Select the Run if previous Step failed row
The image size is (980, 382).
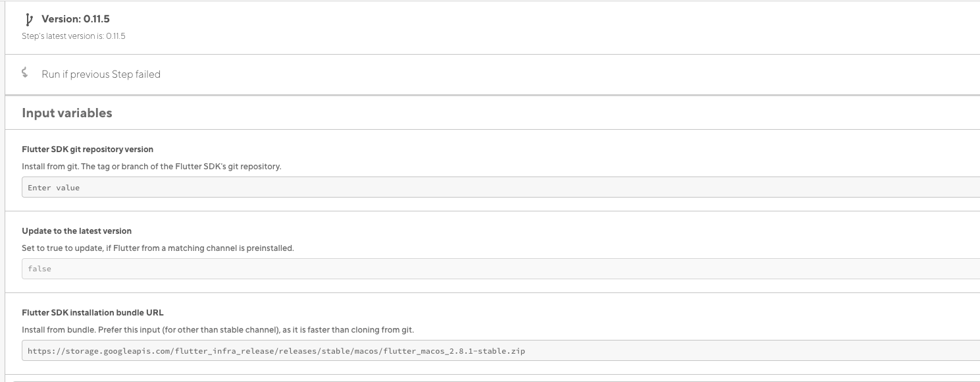tap(101, 74)
